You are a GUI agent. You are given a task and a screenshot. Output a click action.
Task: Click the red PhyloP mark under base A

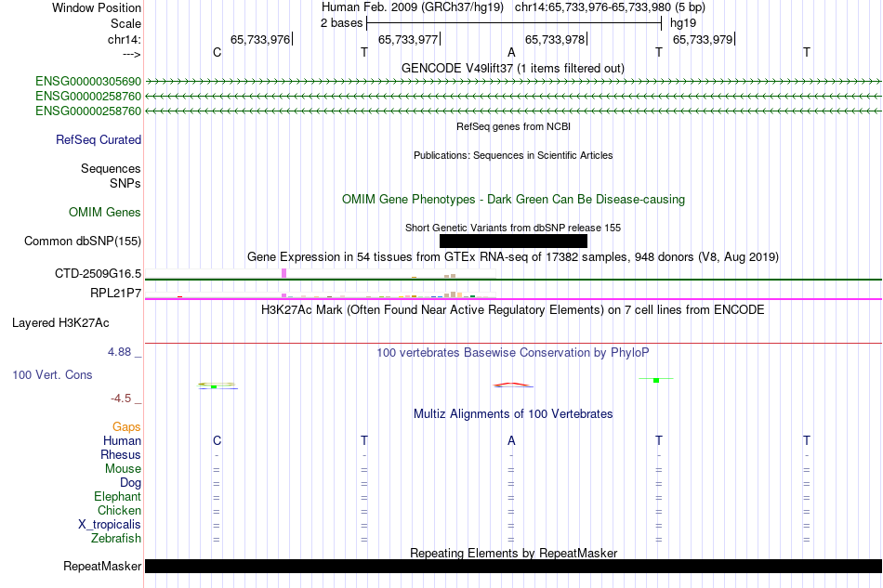click(x=512, y=385)
